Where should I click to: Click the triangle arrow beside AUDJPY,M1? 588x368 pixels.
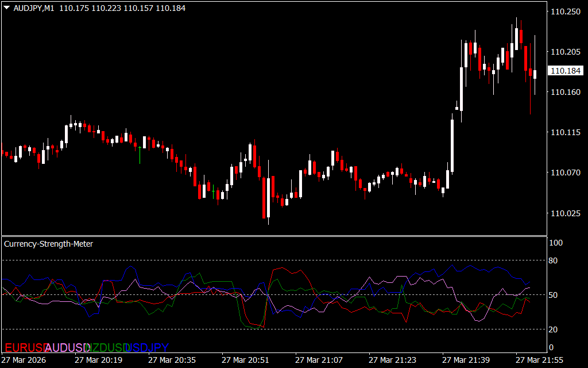pos(7,9)
